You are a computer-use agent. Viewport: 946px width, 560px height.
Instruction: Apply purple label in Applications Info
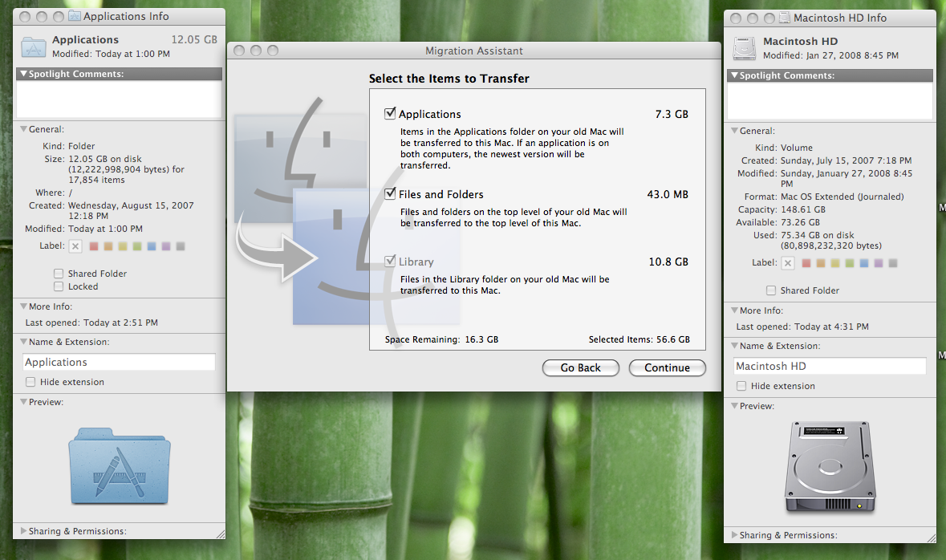(x=166, y=246)
